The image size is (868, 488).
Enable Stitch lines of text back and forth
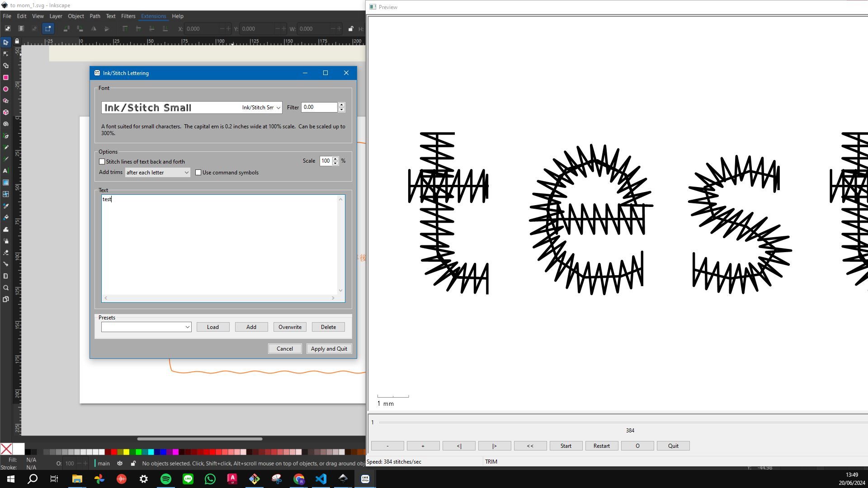point(102,162)
